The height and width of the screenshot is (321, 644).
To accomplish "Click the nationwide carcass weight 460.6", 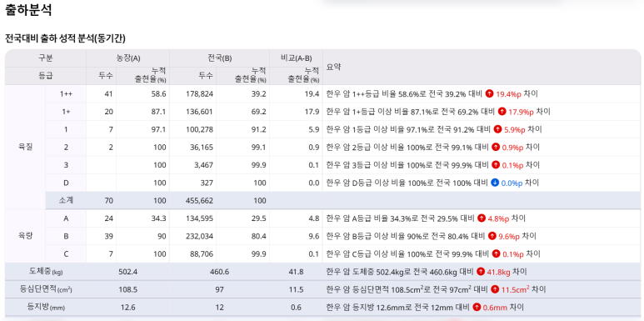I will coord(220,272).
